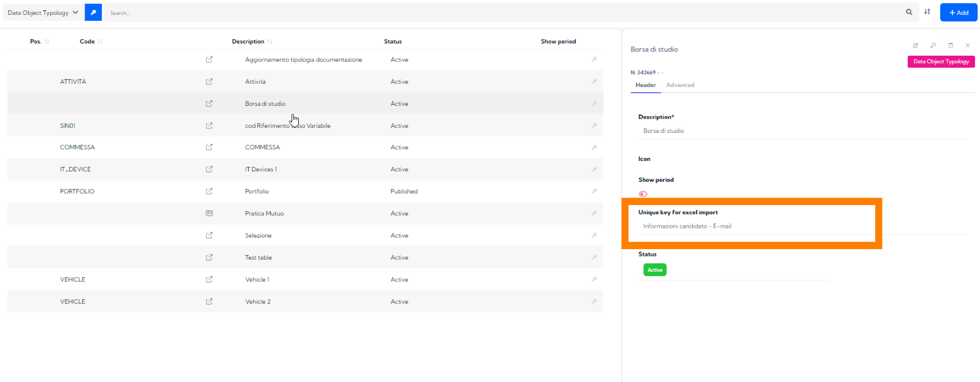This screenshot has width=980, height=382.
Task: Click the key icon on the Attività row
Action: pyautogui.click(x=594, y=81)
